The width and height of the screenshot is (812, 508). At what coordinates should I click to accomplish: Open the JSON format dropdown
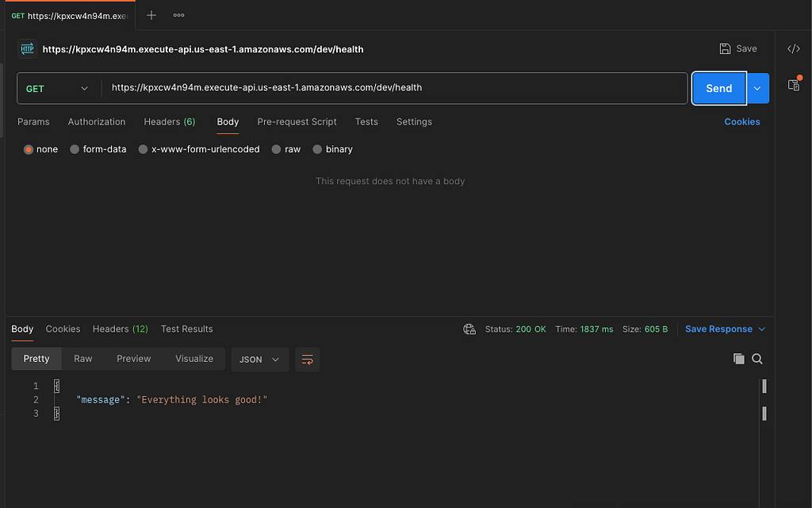[259, 360]
